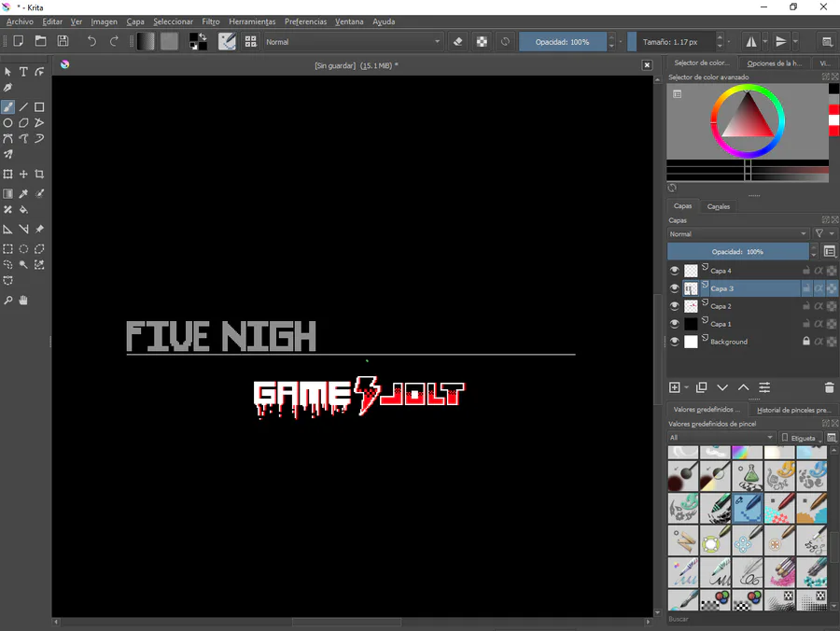The width and height of the screenshot is (840, 631).
Task: Open the Archivo menu
Action: pos(20,21)
